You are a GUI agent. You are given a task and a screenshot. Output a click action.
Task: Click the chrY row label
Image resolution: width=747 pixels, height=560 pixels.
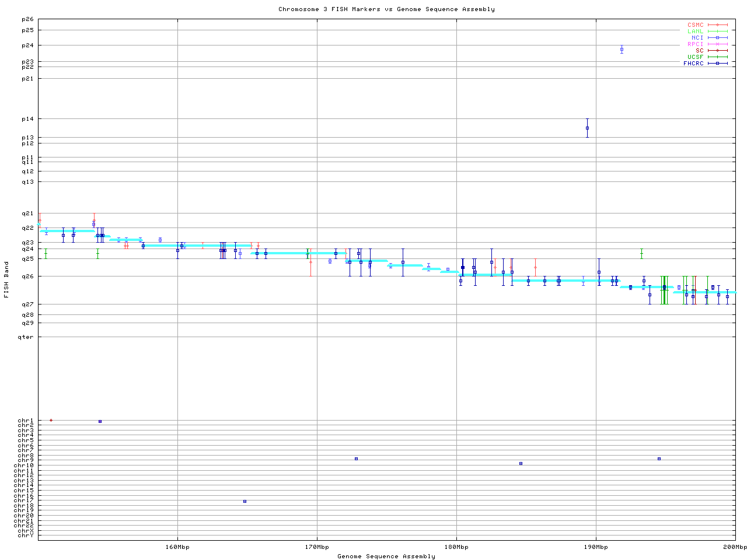pos(26,535)
